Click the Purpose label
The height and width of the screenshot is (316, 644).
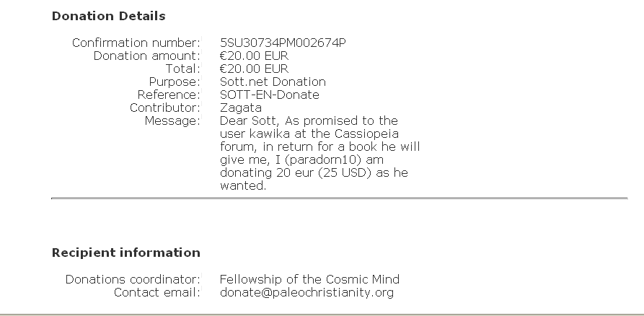pyautogui.click(x=174, y=82)
